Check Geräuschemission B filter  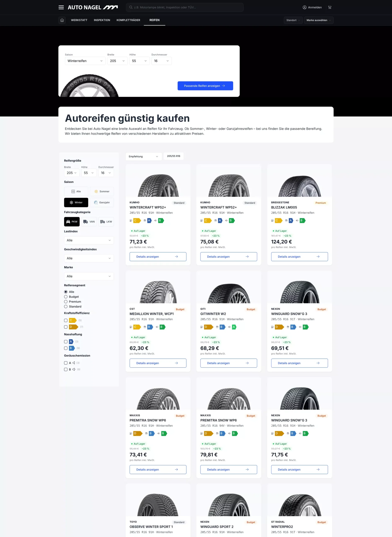(66, 369)
